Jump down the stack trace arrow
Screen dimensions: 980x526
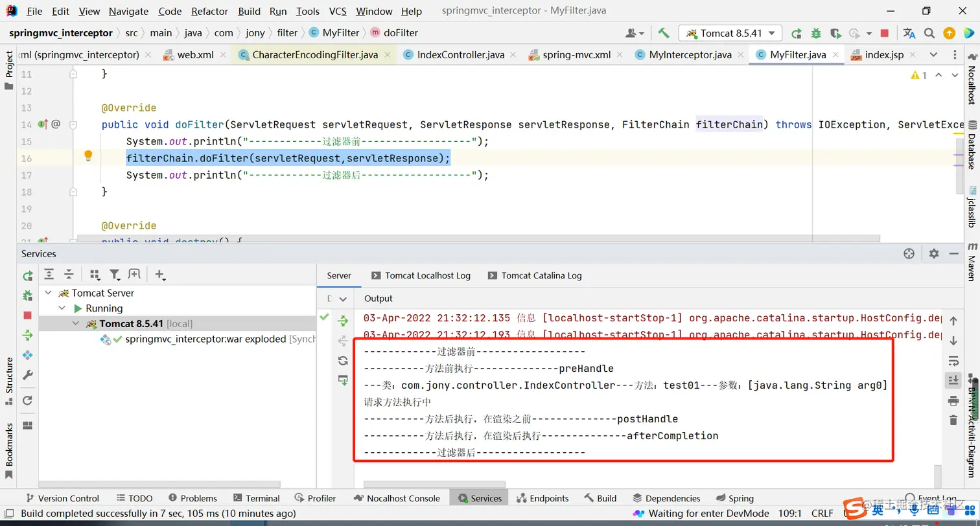953,341
